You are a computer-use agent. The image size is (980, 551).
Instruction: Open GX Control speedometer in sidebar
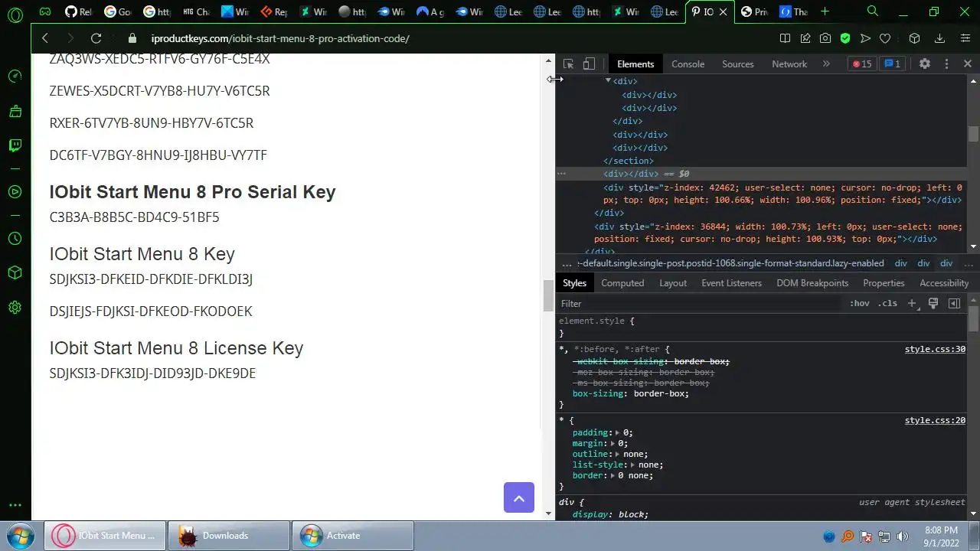[15, 76]
